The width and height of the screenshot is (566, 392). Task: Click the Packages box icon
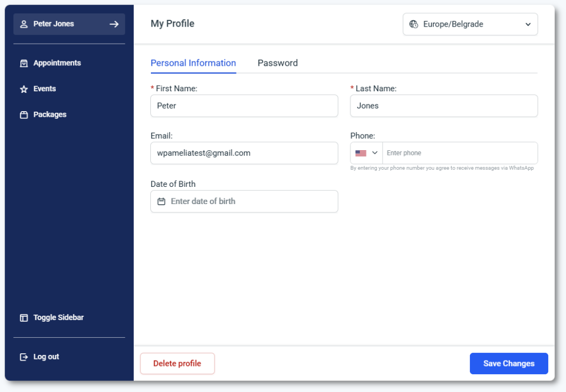click(24, 115)
